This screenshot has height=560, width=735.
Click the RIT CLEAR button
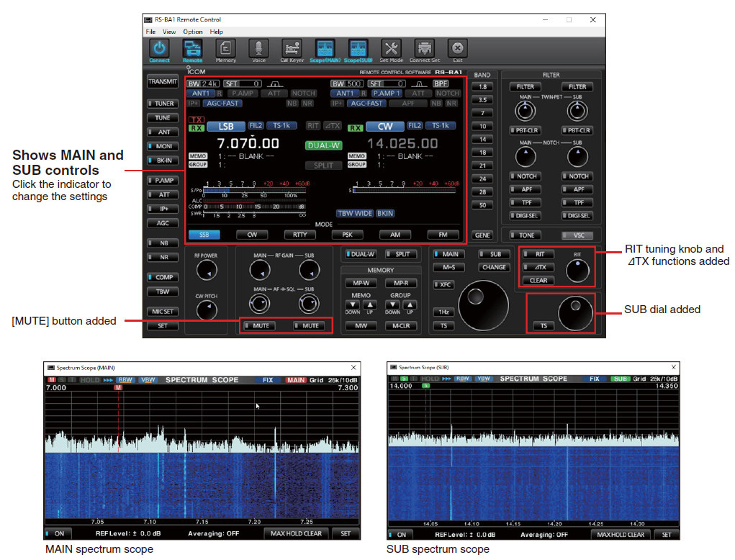tap(538, 280)
